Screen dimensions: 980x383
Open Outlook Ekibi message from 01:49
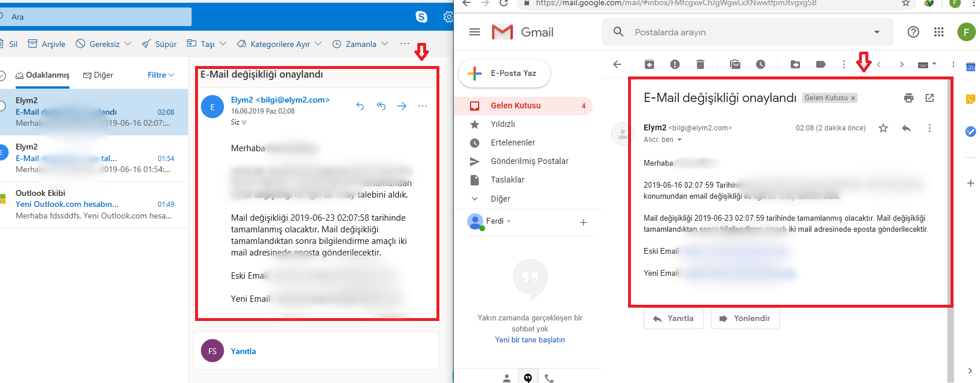click(94, 205)
